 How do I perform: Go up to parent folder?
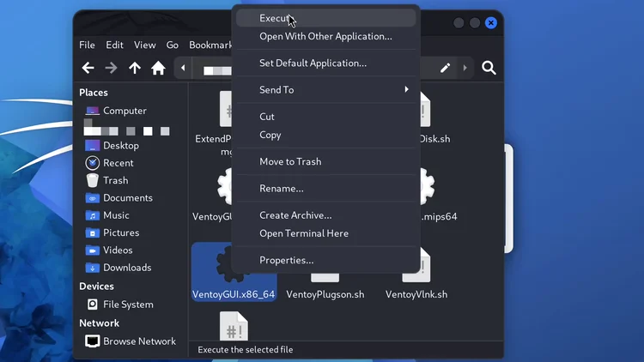(x=134, y=68)
